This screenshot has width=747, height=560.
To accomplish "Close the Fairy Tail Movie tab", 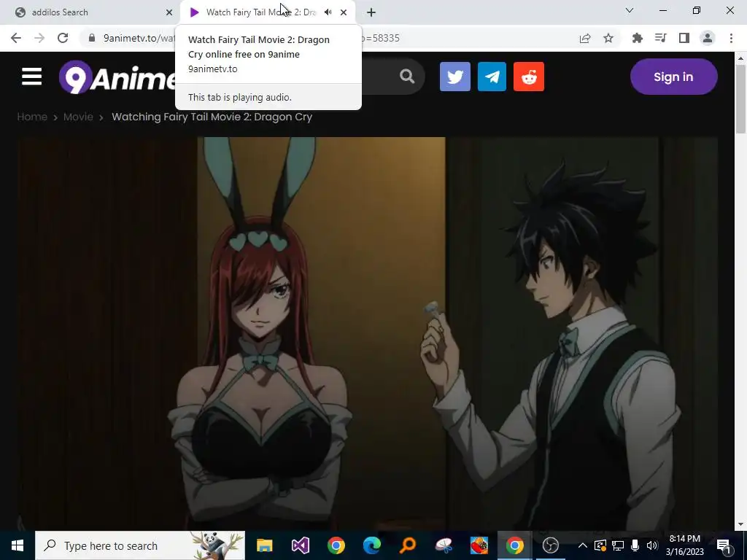I will click(x=344, y=12).
